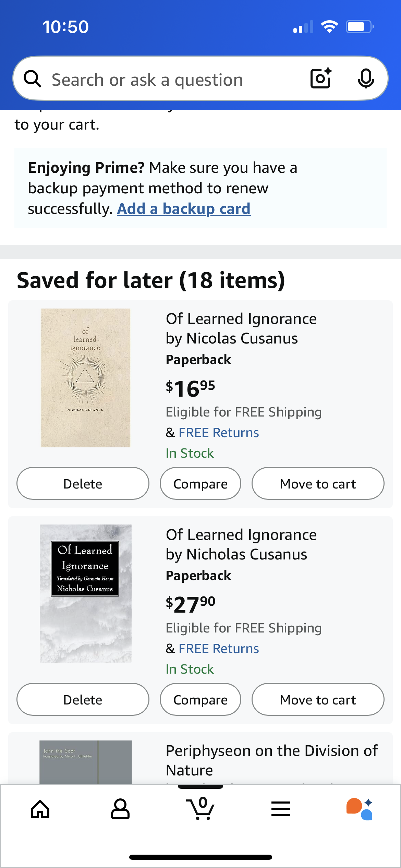Move the $16.95 book to cart
Screen dimensions: 401x868
(x=318, y=483)
